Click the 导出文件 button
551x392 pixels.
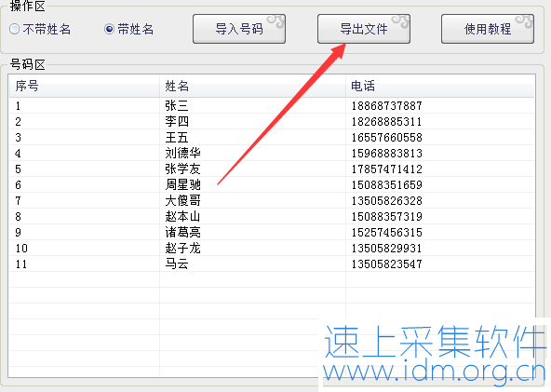coord(364,29)
